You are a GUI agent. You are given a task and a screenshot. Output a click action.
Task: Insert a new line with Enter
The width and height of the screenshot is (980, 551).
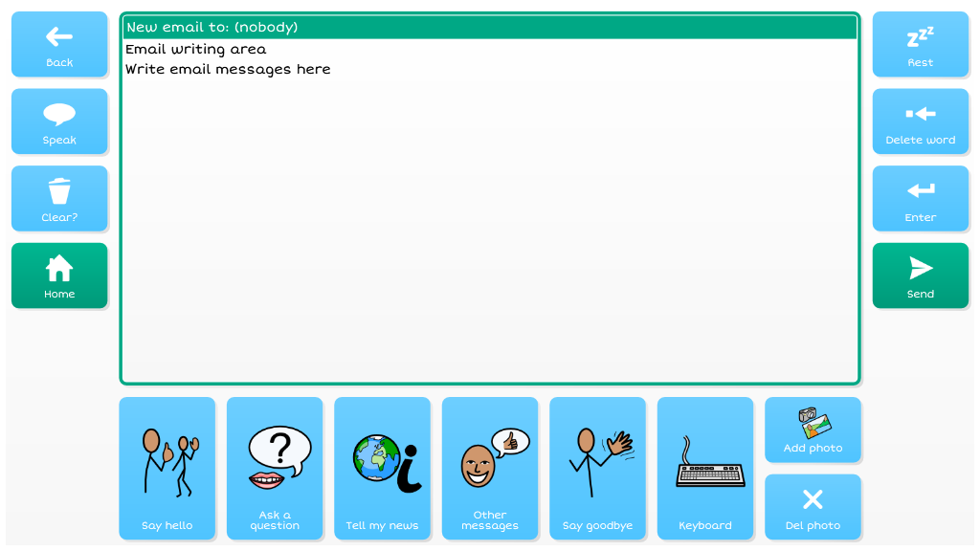coord(920,198)
